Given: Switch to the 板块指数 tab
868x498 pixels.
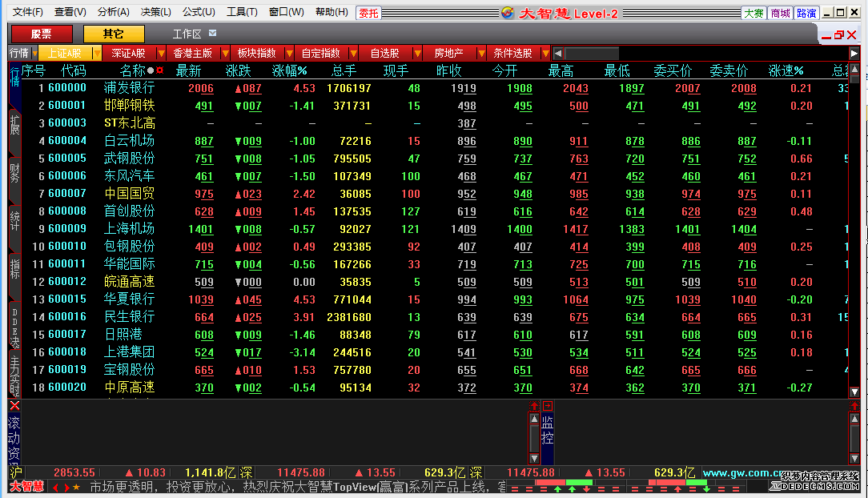Looking at the screenshot, I should 257,53.
